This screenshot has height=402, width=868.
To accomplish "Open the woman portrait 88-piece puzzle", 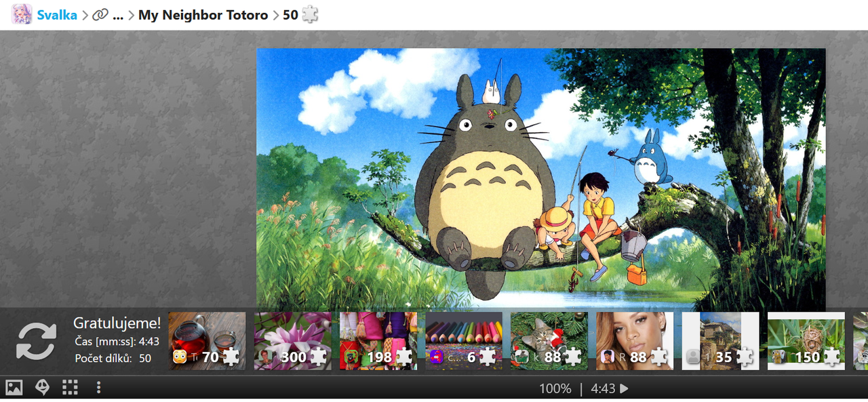I will [x=635, y=341].
